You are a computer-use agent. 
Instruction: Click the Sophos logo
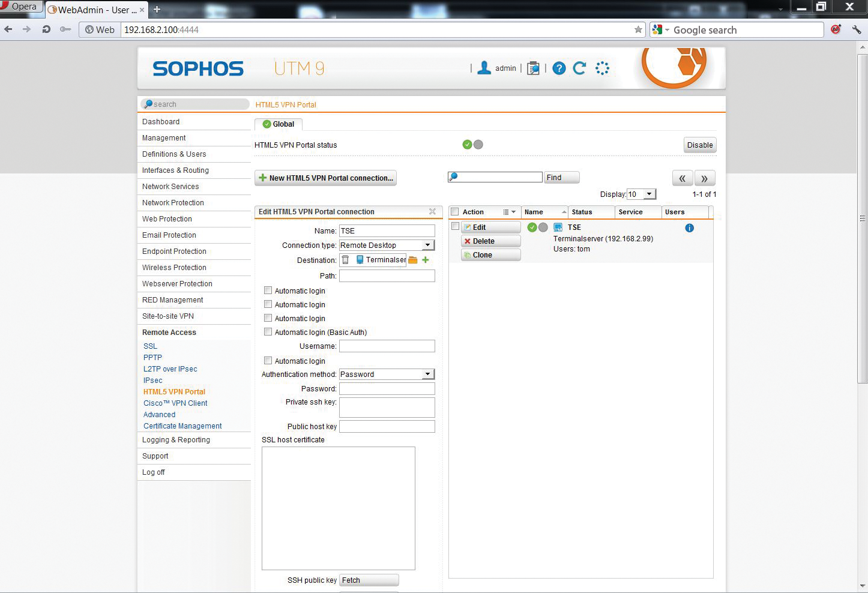tap(198, 68)
